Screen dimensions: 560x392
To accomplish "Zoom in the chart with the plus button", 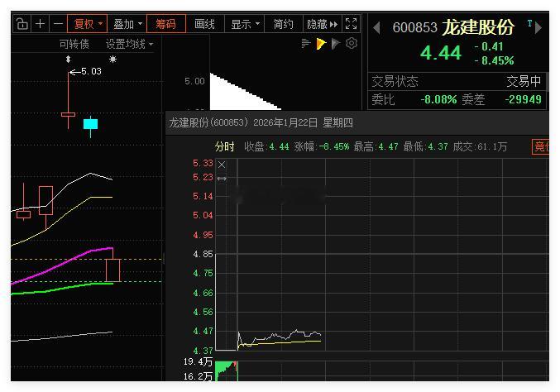I will coord(40,24).
